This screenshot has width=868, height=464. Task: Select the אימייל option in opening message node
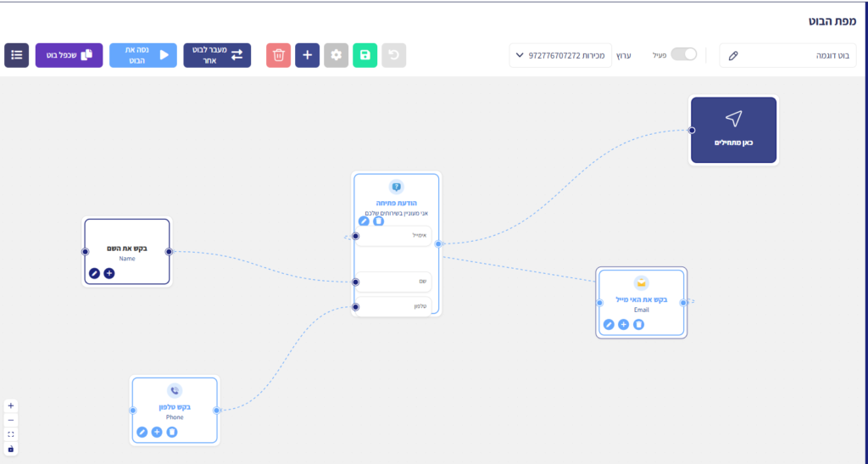(x=393, y=236)
